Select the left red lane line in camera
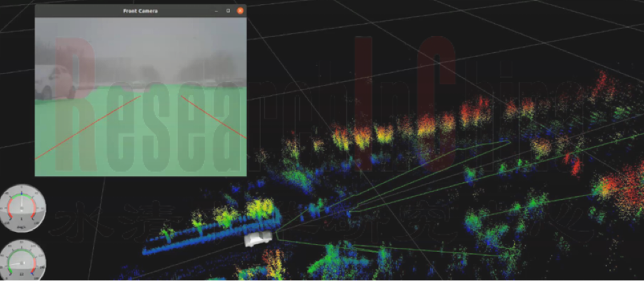Screen dimensions: 644x281 88,127
